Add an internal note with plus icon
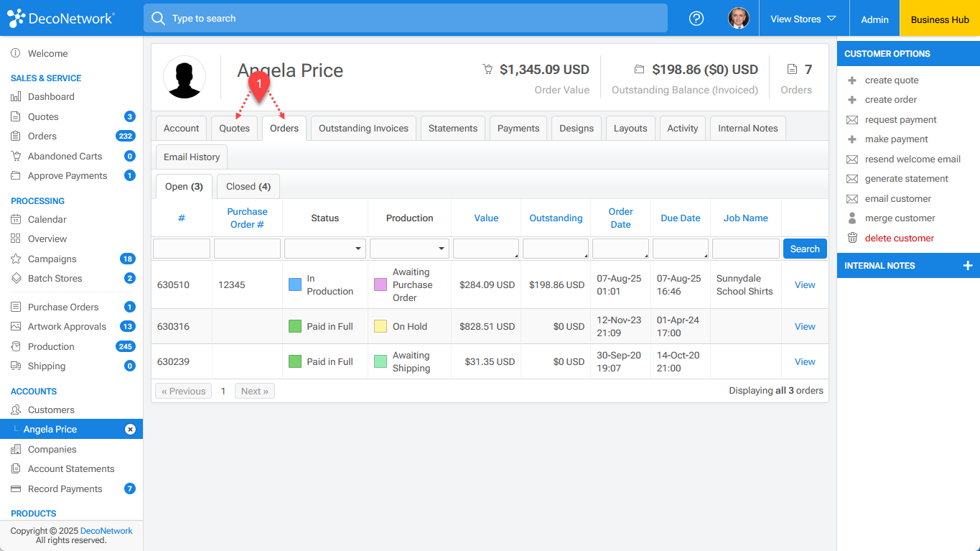The image size is (980, 551). 968,266
